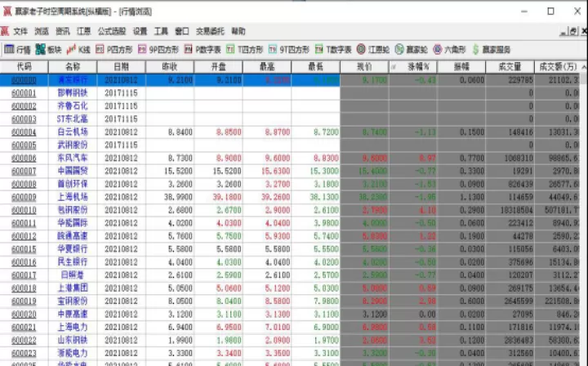Restore the inner 行情浏览 child window

pyautogui.click(x=573, y=32)
